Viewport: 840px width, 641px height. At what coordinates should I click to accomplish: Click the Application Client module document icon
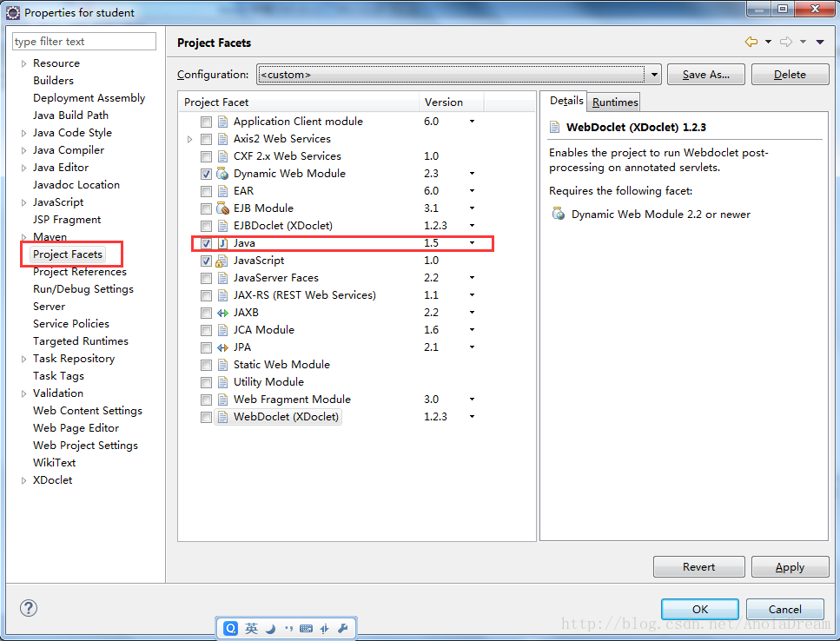point(222,122)
